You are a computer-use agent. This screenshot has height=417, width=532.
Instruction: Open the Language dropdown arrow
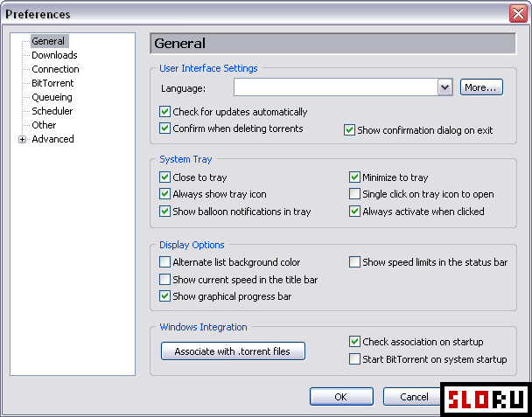click(444, 87)
